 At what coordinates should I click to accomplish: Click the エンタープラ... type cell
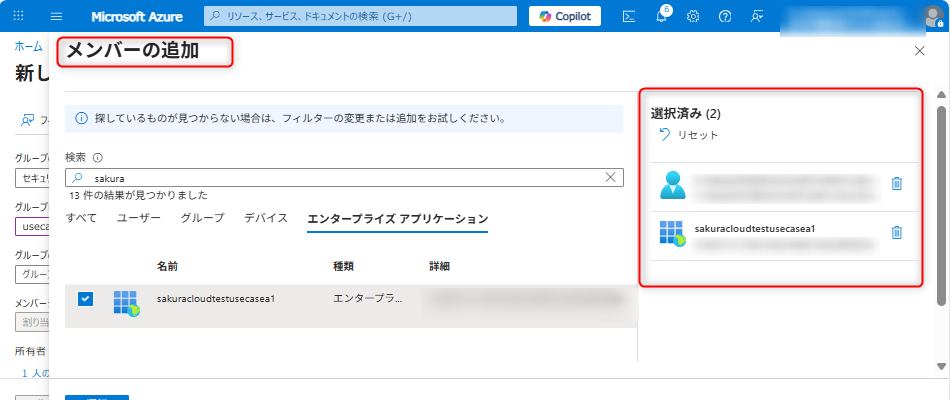tap(367, 298)
